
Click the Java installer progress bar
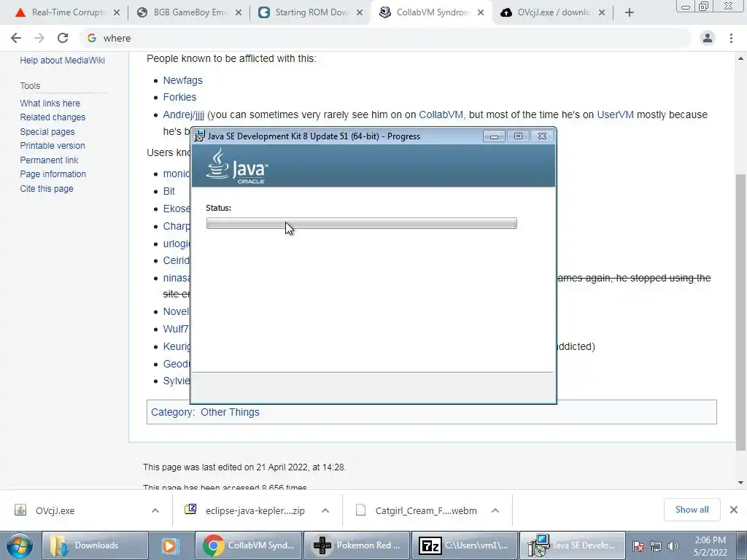[362, 223]
